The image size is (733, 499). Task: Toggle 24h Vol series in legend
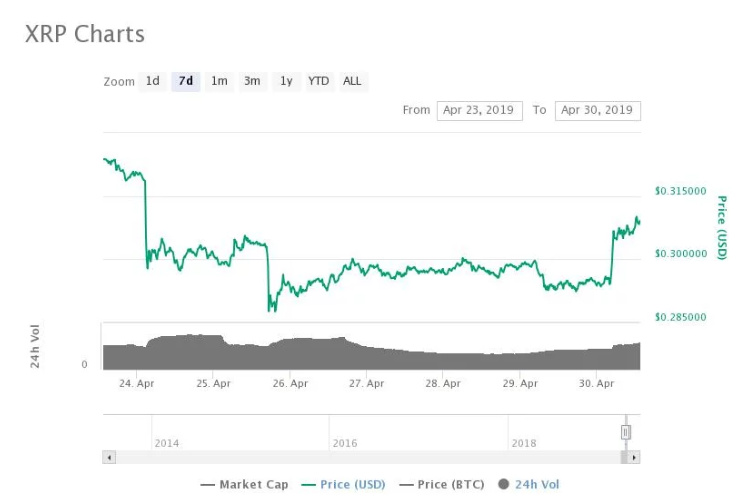pyautogui.click(x=529, y=485)
